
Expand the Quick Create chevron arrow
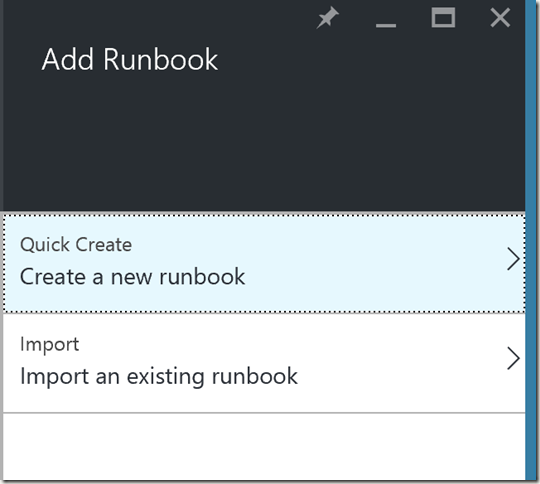click(513, 259)
